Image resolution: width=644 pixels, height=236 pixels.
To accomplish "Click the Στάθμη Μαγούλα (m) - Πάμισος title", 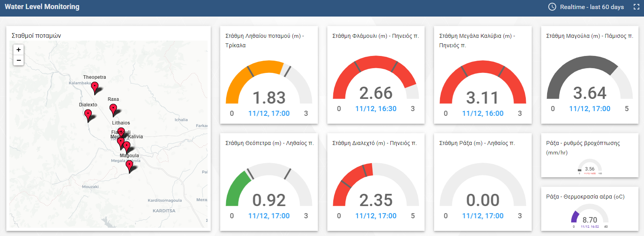I will coord(590,36).
